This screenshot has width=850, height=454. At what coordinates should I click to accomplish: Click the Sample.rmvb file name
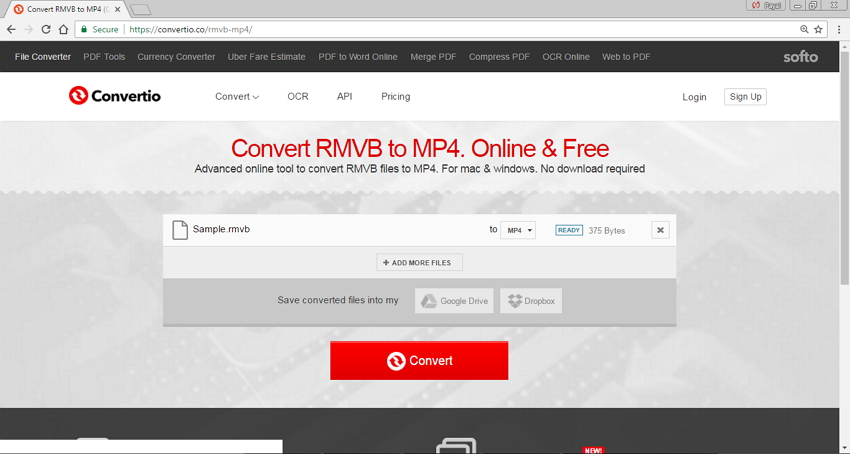click(x=221, y=229)
